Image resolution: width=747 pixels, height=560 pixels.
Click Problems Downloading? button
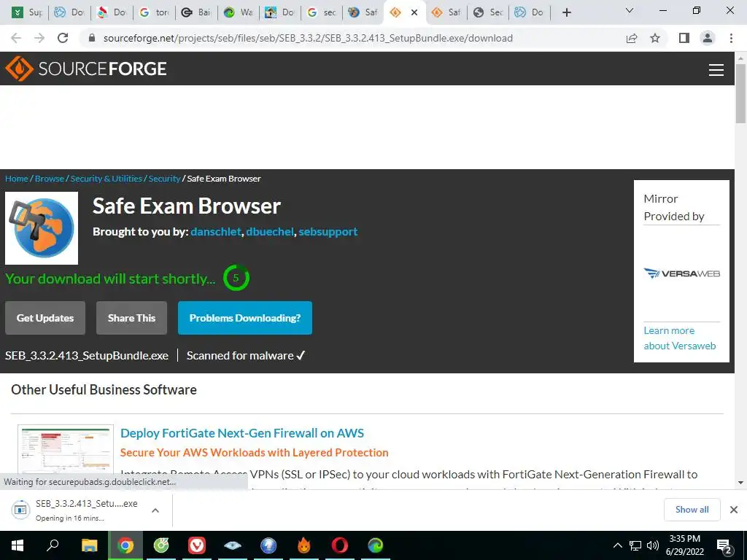pos(245,318)
